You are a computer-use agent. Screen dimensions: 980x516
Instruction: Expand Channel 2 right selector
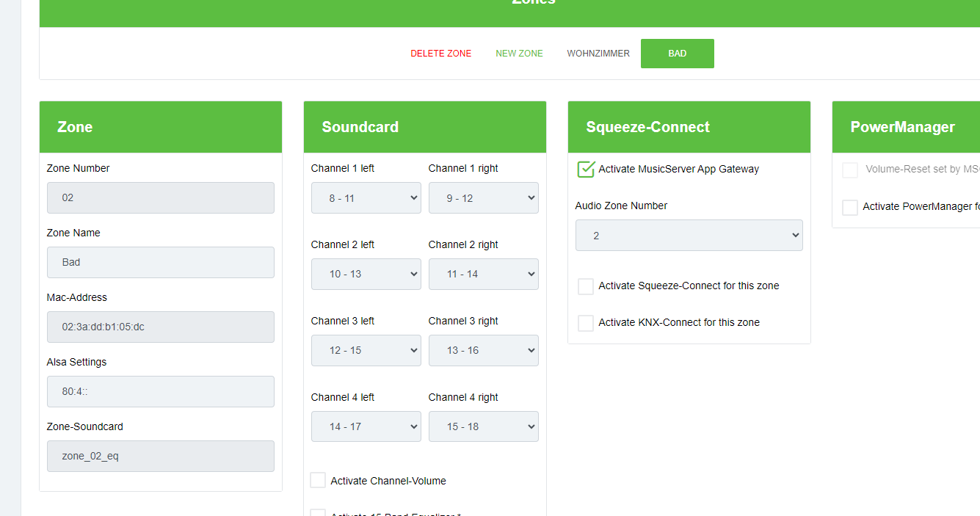pyautogui.click(x=483, y=275)
